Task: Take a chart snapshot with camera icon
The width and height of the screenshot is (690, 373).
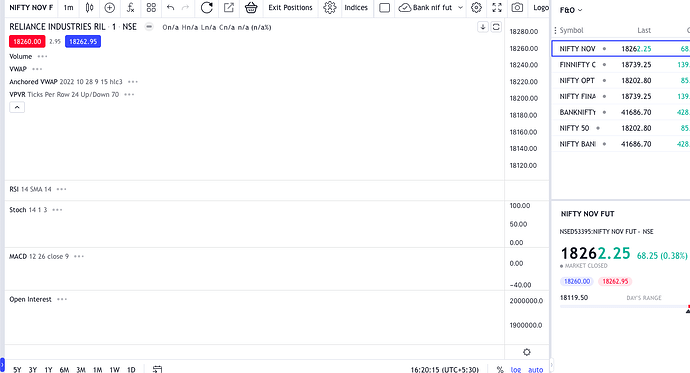Action: 517,7
